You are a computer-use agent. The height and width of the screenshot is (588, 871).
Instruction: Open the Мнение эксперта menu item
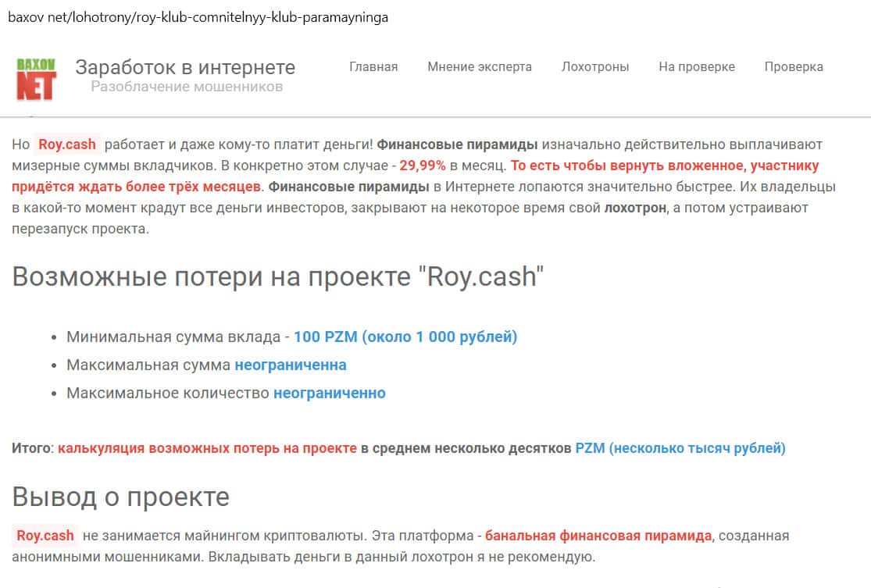[480, 66]
